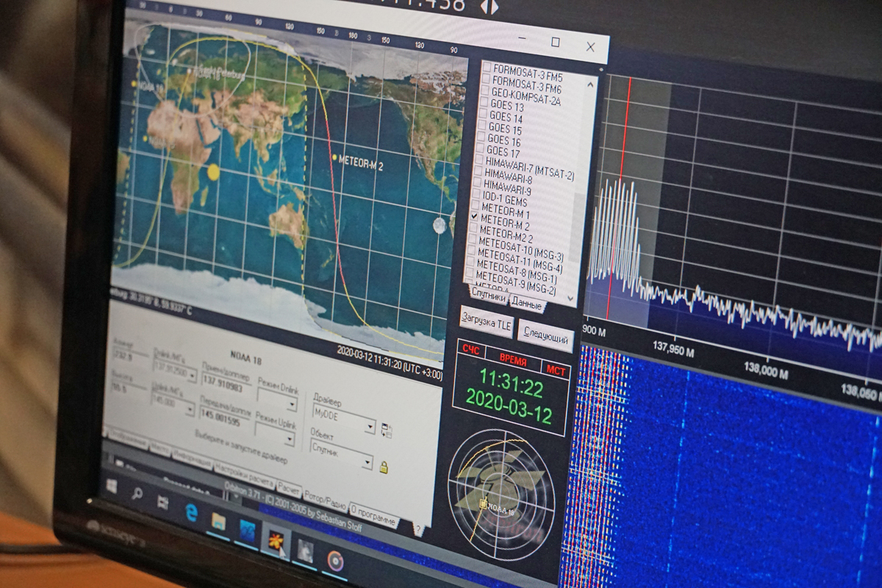
Task: Open File Explorer from the taskbar
Action: coord(218,521)
